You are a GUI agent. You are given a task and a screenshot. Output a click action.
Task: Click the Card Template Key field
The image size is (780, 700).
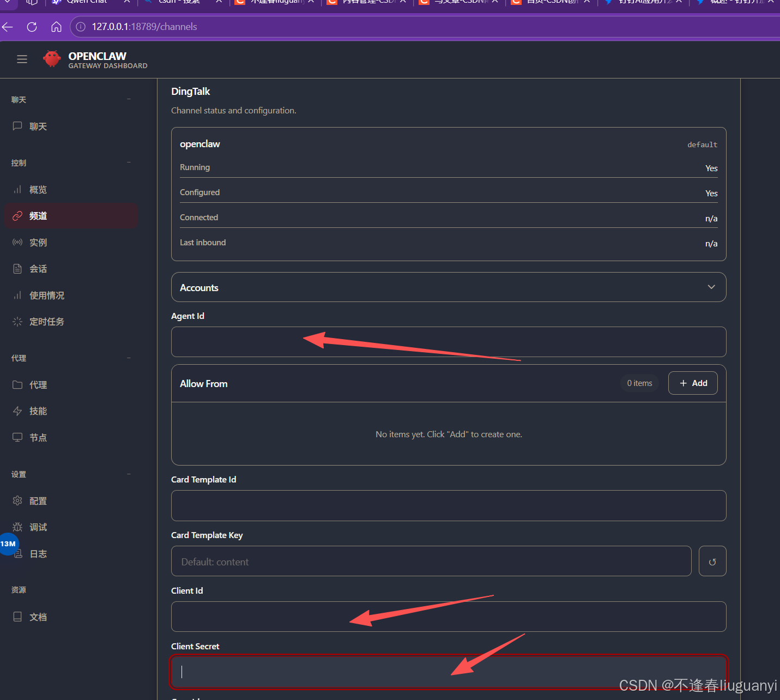431,562
